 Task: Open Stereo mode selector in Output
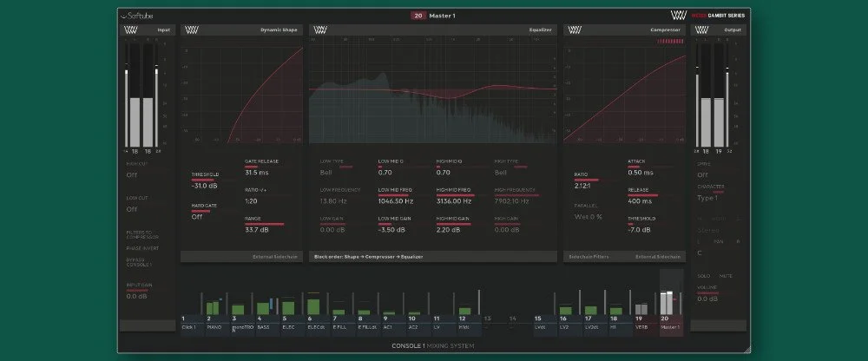pos(708,230)
